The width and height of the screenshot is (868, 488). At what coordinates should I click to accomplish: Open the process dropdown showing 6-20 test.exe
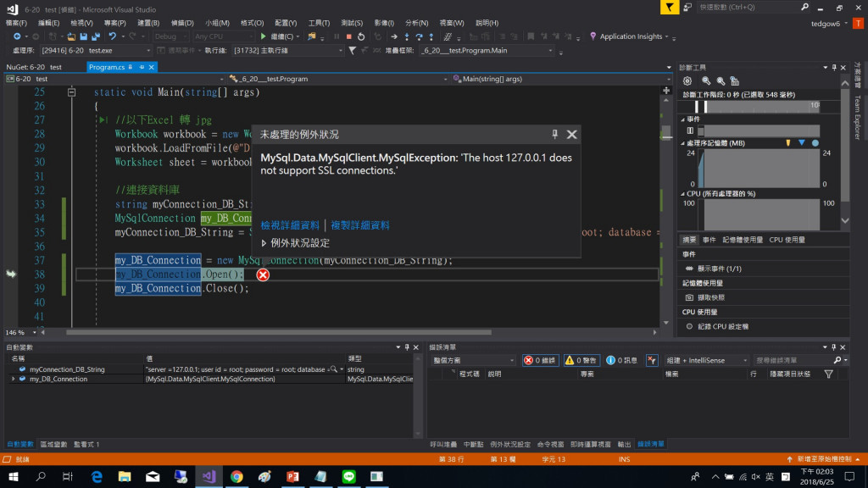(95, 50)
